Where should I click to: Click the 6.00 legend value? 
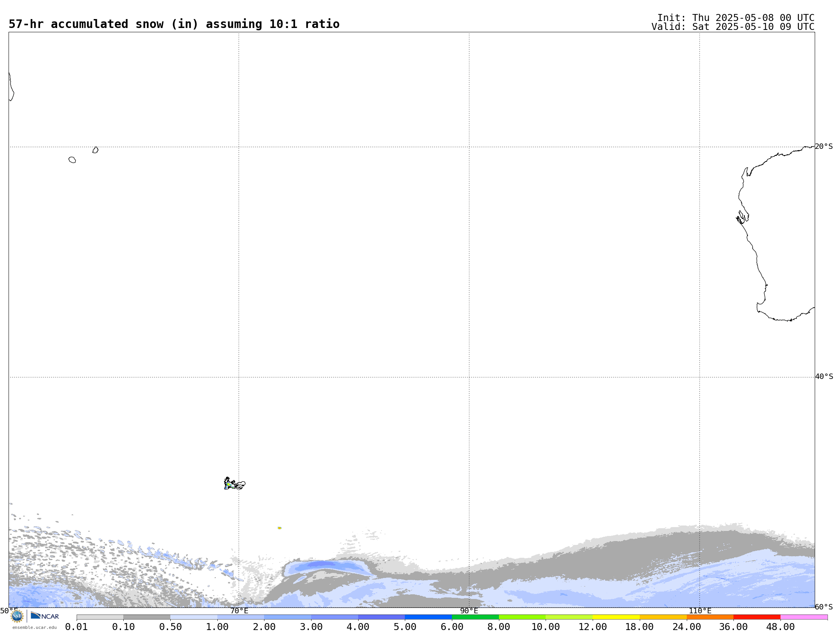452,627
